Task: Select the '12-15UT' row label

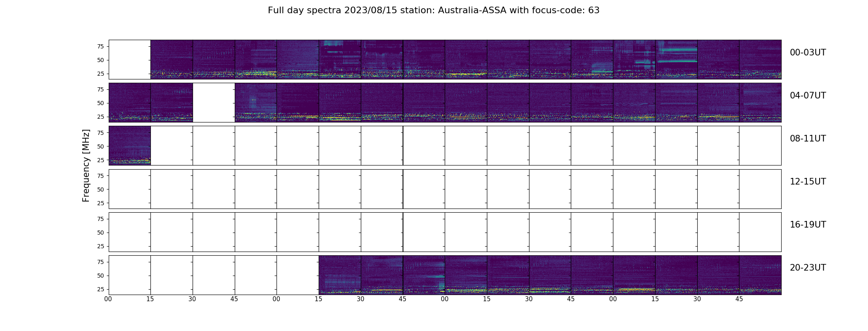Action: click(x=808, y=182)
